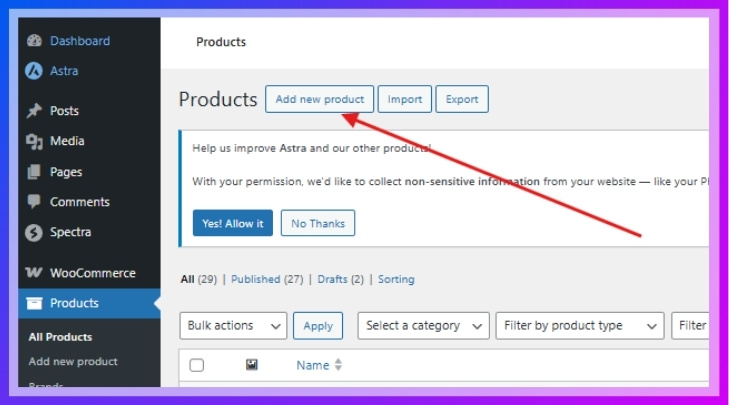Tick the select-all products checkbox
Screen dimensions: 729x405
(x=197, y=365)
